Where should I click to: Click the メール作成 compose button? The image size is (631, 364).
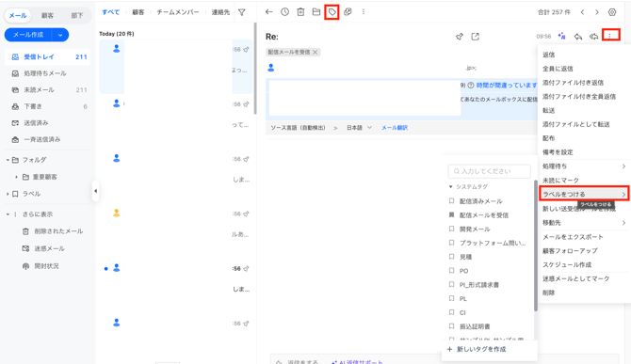(28, 35)
